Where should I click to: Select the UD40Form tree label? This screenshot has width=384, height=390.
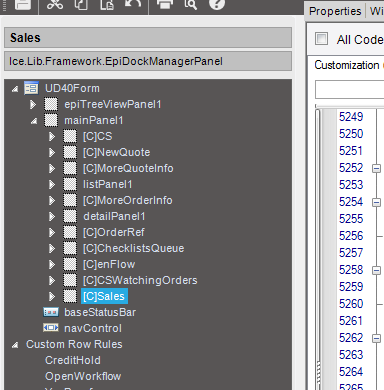point(72,88)
